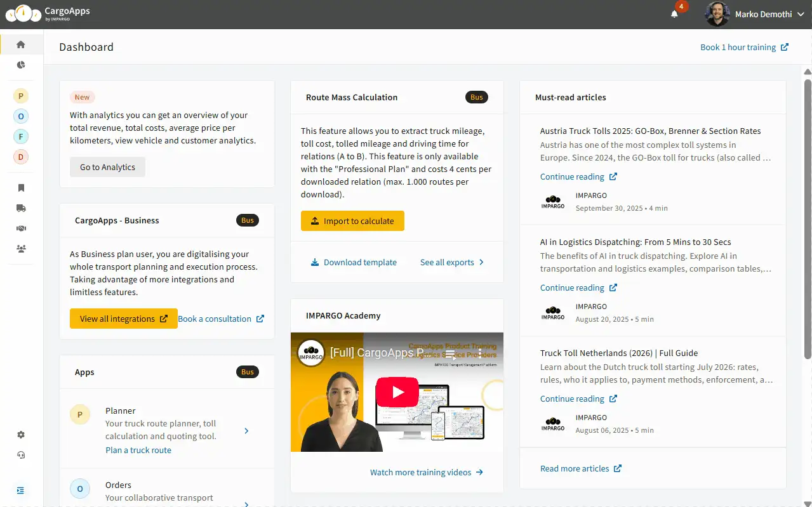Screen dimensions: 812x507
Task: Click the 'Orders' app name
Action: (x=118, y=485)
